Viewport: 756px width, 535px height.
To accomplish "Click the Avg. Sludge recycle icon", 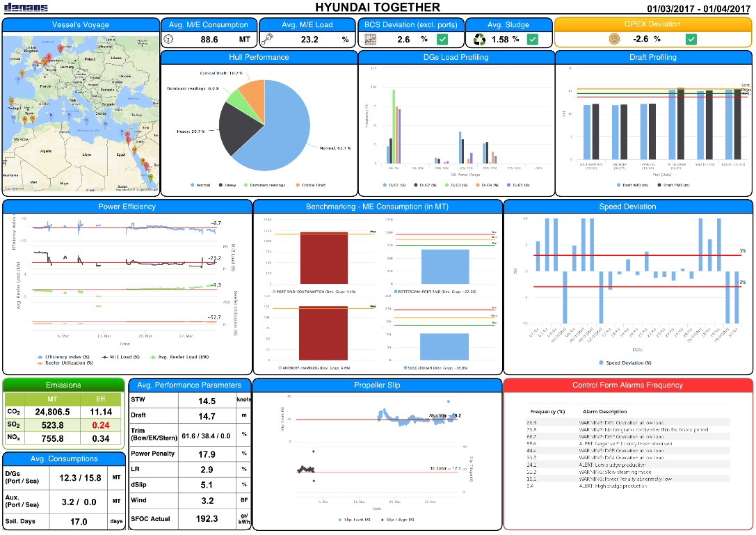I will pos(479,40).
